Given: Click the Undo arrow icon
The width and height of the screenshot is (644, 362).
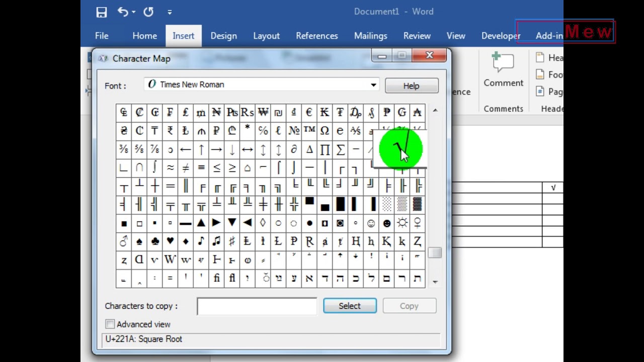Looking at the screenshot, I should [x=123, y=12].
